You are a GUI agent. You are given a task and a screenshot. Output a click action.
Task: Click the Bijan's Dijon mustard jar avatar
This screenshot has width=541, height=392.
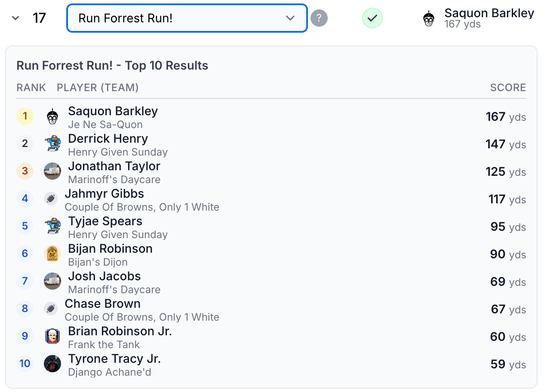pos(52,254)
